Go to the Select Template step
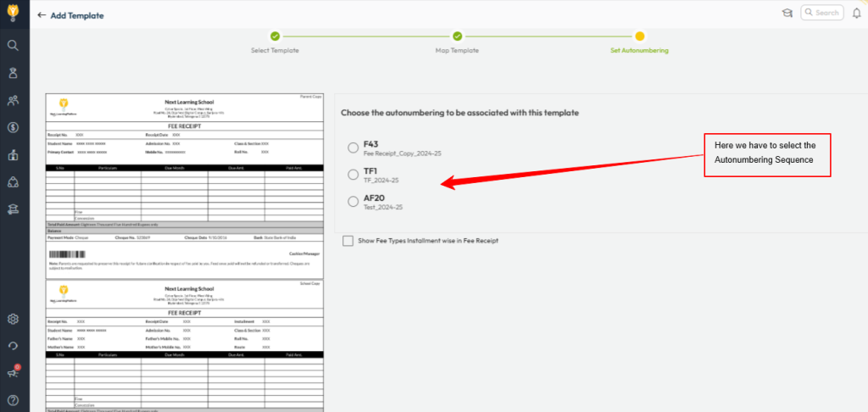Image resolution: width=868 pixels, height=412 pixels. coord(275,36)
